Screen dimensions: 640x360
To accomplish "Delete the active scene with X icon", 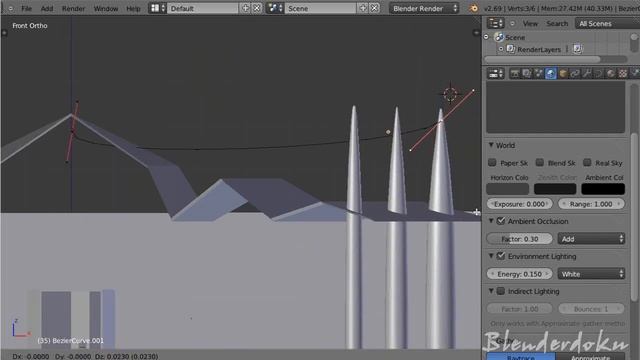I will [374, 8].
